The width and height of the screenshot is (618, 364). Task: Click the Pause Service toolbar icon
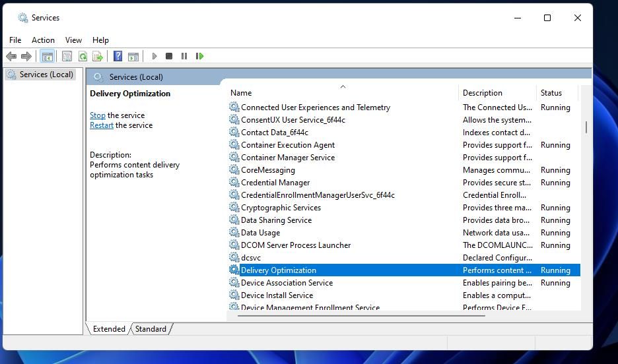coord(184,56)
